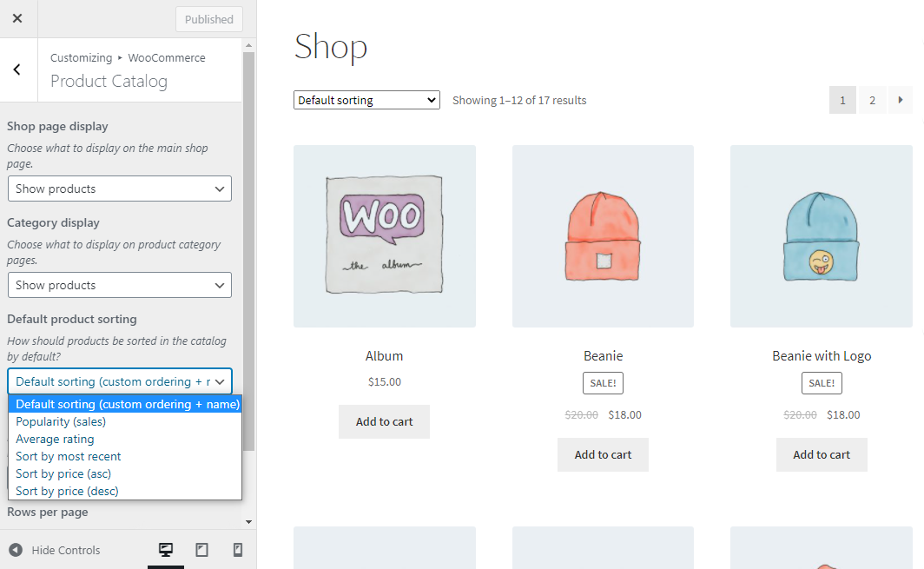Select Sort by most recent option
The width and height of the screenshot is (924, 569).
click(x=68, y=456)
